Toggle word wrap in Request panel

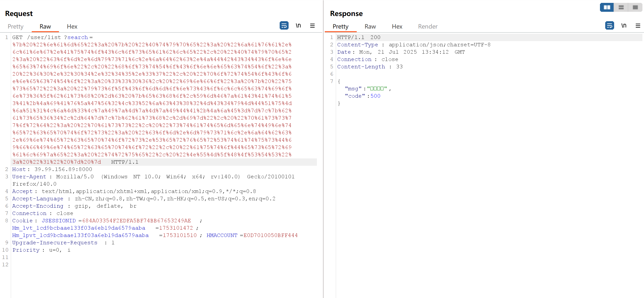(x=284, y=26)
